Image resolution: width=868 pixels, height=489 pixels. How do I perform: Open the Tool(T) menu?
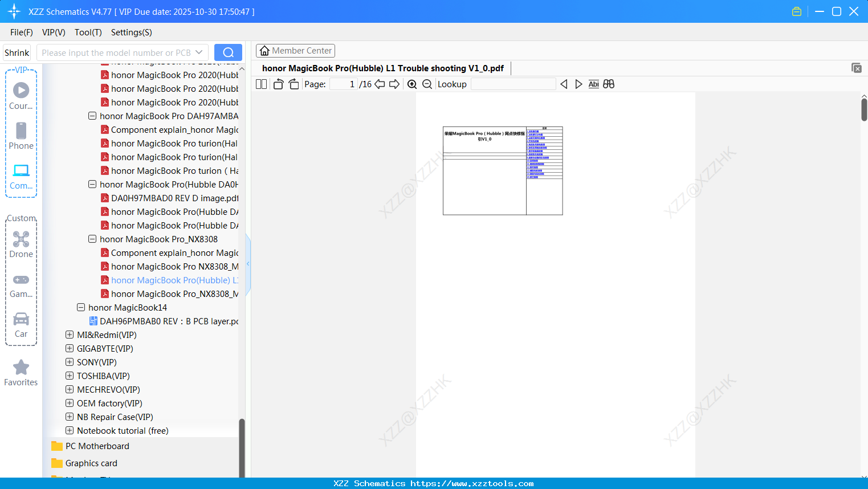pos(88,32)
